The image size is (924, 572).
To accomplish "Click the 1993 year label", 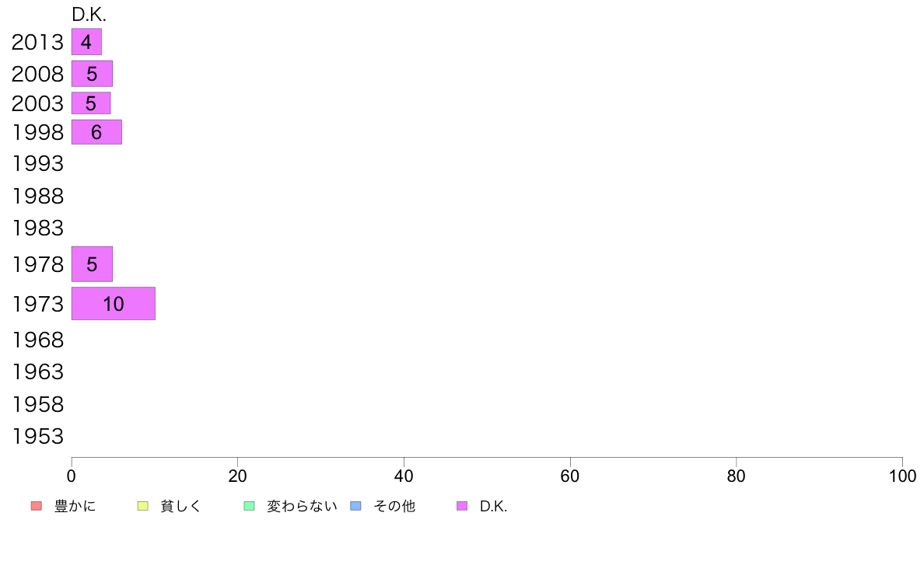I will coord(37,164).
